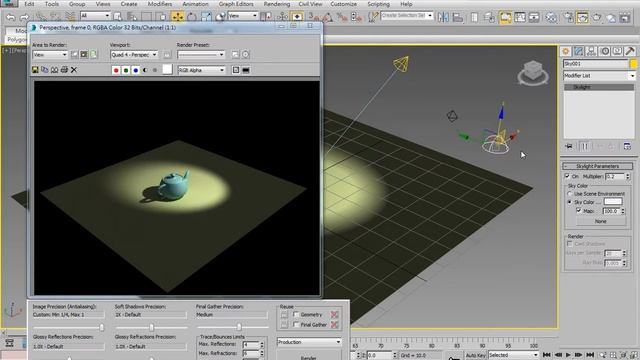This screenshot has height=360, width=640.
Task: Open the Graph Editors menu
Action: pos(236,4)
